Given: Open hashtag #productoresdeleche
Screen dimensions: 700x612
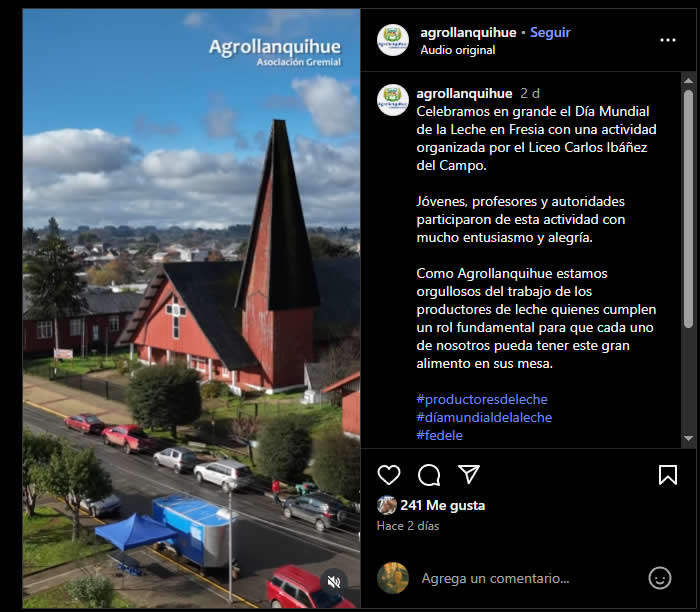Looking at the screenshot, I should pos(482,399).
